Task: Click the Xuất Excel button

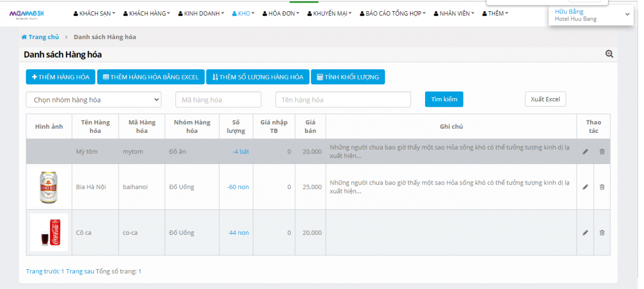Action: [545, 99]
